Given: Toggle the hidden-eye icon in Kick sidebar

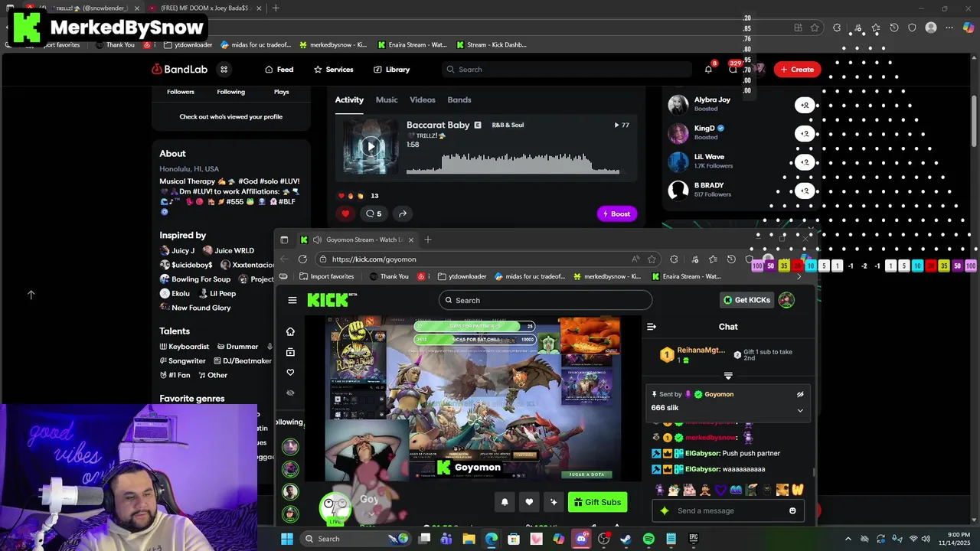Looking at the screenshot, I should tap(290, 393).
